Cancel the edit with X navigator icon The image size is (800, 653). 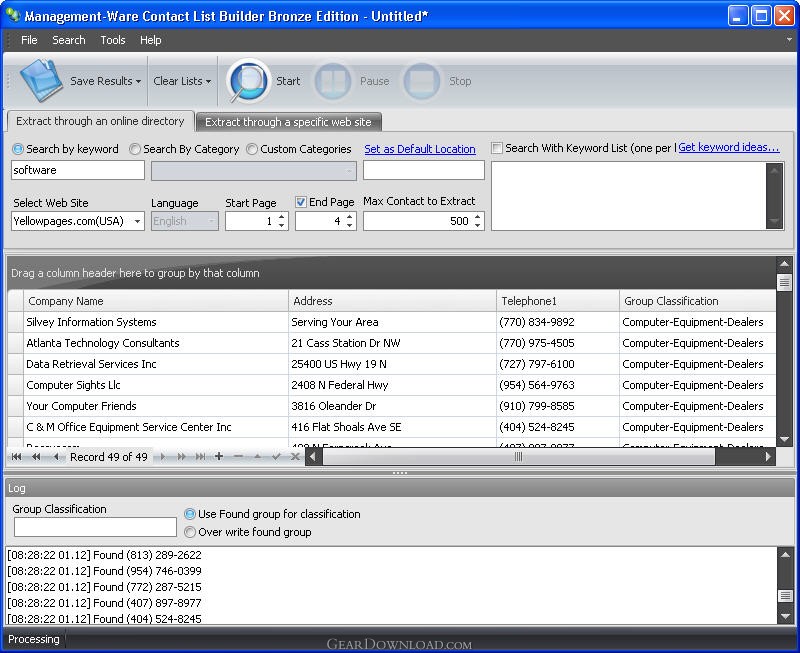pos(295,457)
